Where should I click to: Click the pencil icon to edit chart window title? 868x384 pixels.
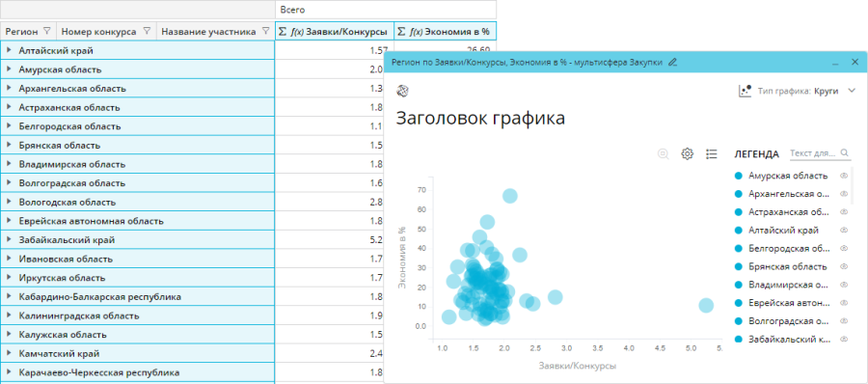(672, 62)
